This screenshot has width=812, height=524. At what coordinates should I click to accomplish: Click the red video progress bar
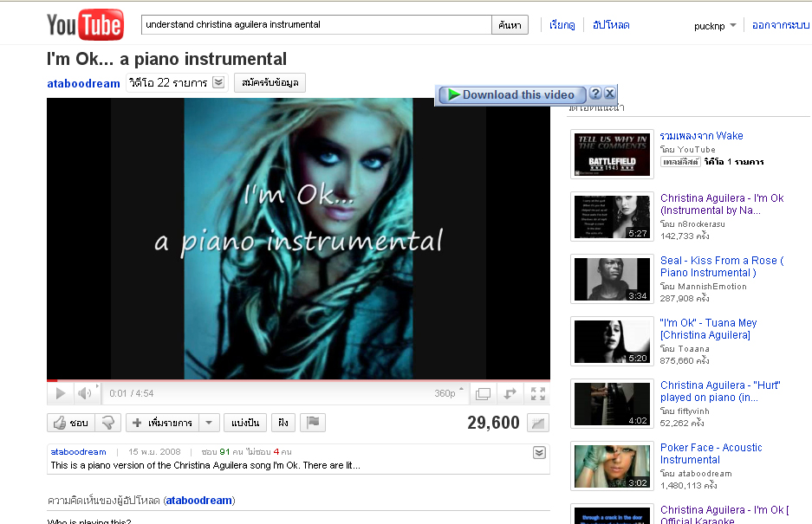click(298, 380)
